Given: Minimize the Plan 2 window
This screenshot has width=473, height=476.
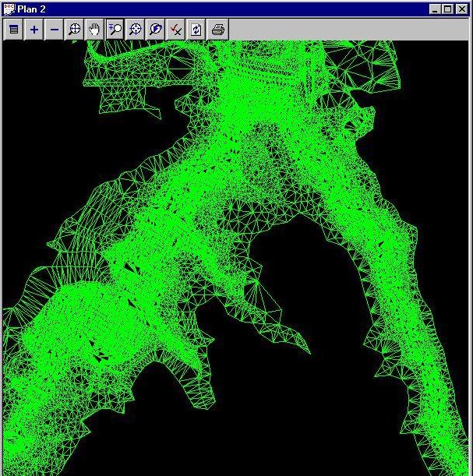Looking at the screenshot, I should [x=435, y=9].
